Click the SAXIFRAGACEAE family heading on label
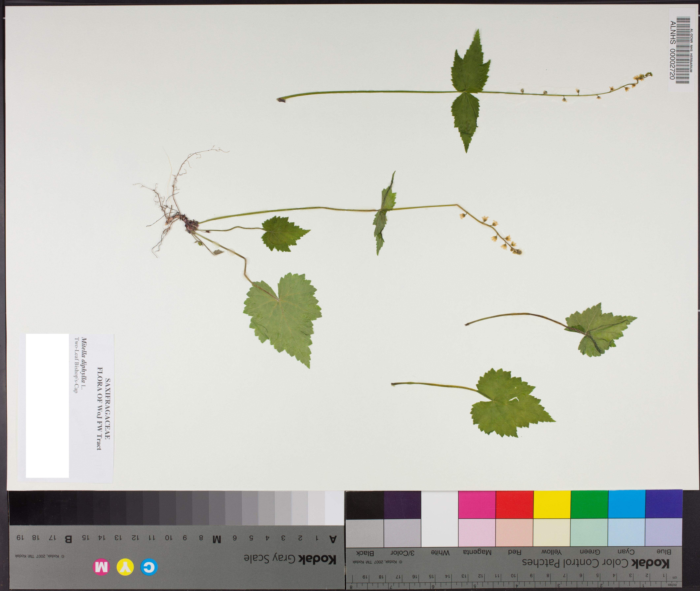 tap(107, 409)
